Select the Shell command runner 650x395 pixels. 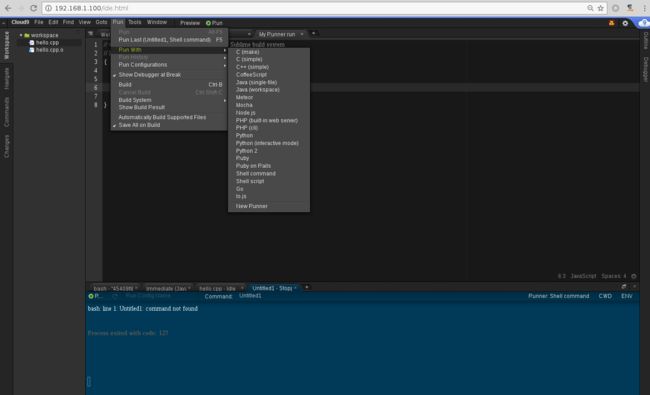click(x=269, y=173)
